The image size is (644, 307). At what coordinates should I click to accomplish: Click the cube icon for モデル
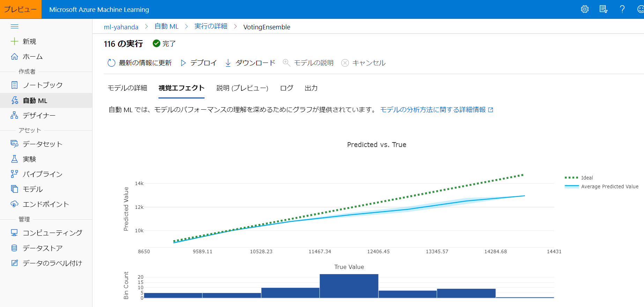pos(14,189)
